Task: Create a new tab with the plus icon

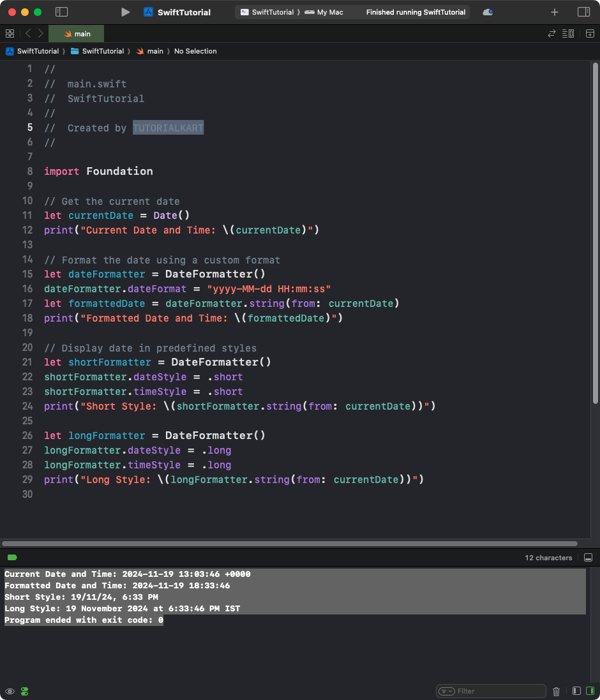Action: click(554, 11)
